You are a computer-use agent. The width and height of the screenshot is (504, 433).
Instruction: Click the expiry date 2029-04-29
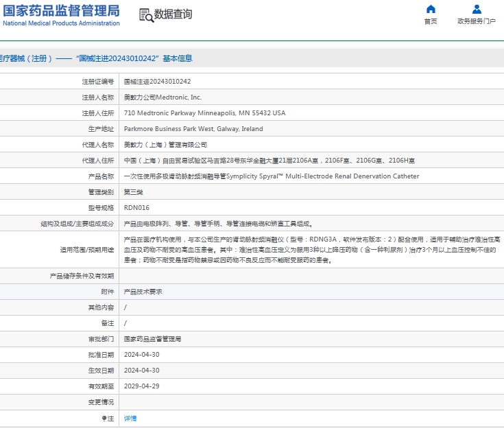pyautogui.click(x=142, y=386)
